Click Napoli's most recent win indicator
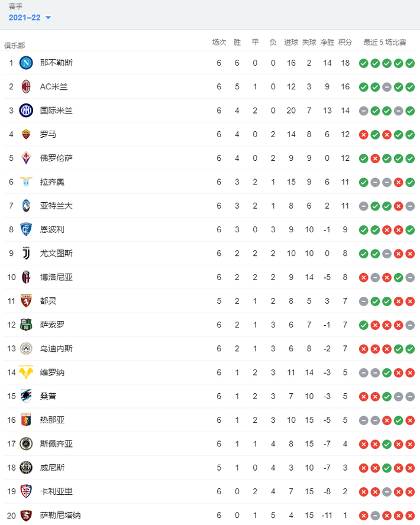The width and height of the screenshot is (420, 525). click(x=410, y=63)
